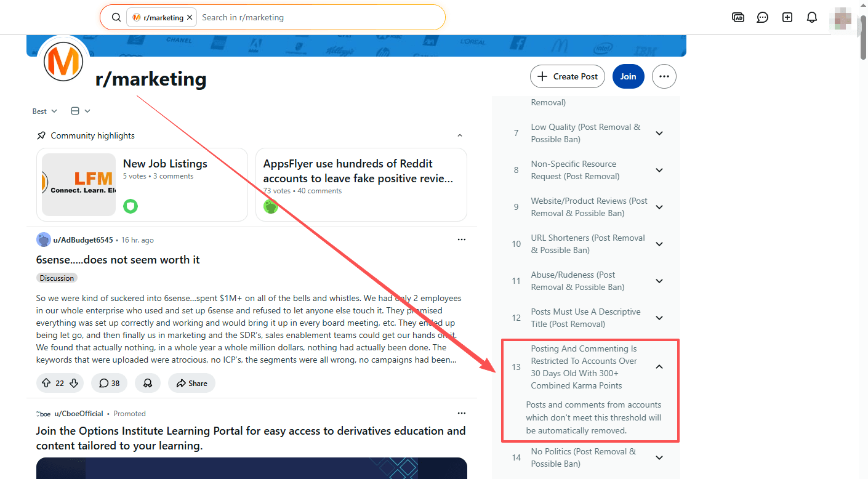Open u/AdBudget6545 profile
This screenshot has height=479, width=868.
click(84, 240)
